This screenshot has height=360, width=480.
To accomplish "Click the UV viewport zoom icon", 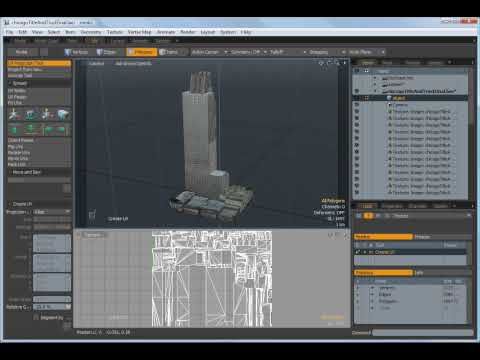I will pos(338,235).
